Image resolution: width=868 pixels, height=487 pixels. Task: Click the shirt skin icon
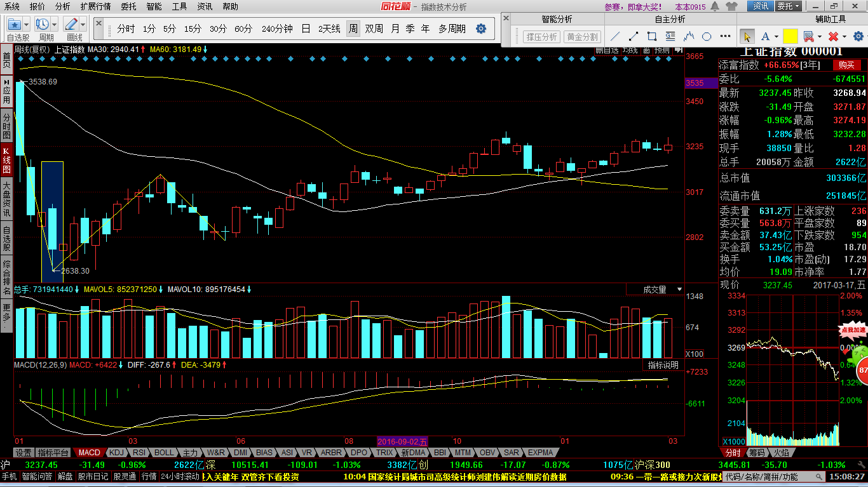(731, 6)
